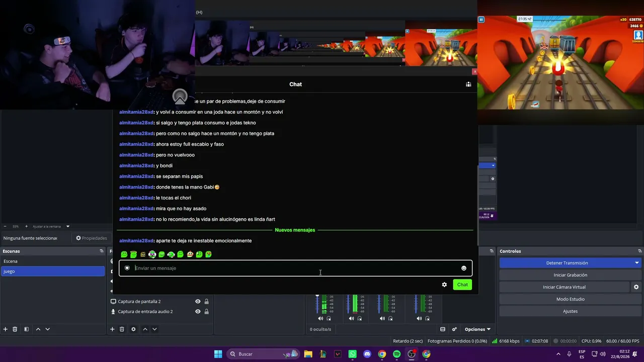Open the Opciones dropdown in audio mixer
Image resolution: width=644 pixels, height=362 pixels.
pyautogui.click(x=477, y=329)
